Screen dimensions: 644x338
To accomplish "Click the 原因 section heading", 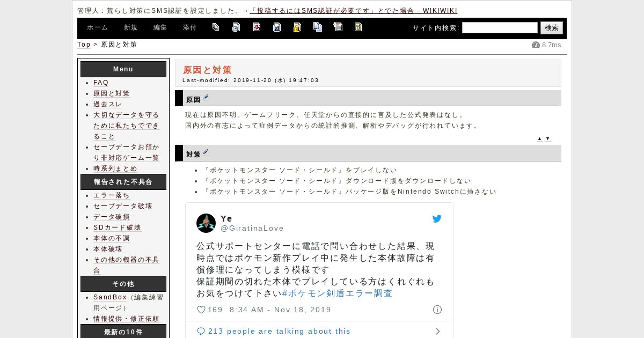I will [193, 100].
